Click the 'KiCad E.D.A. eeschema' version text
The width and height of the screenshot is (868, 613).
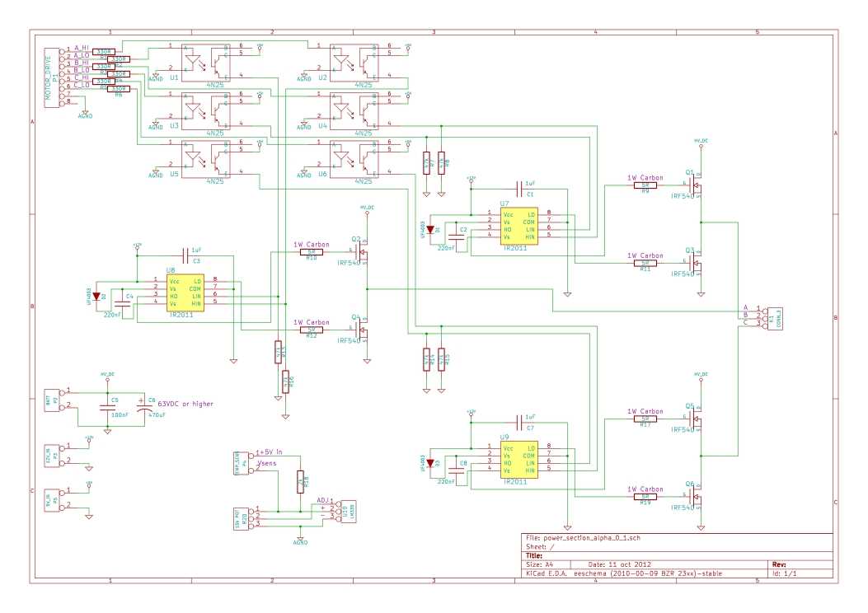tap(624, 573)
